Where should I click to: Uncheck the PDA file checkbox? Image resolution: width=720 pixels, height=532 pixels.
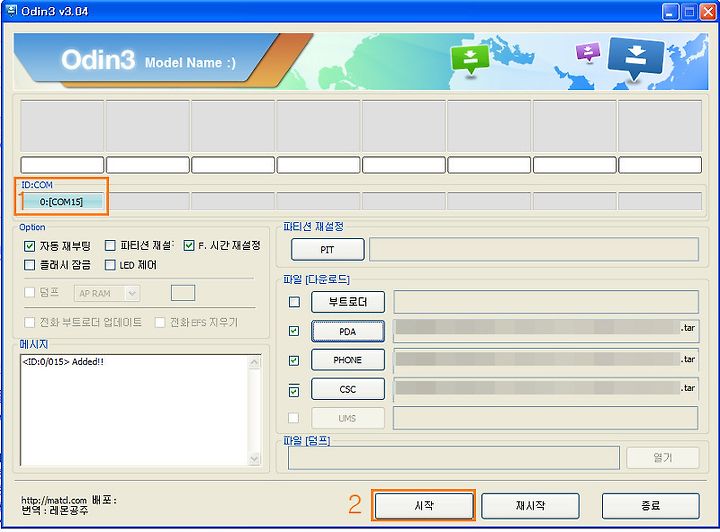(294, 331)
